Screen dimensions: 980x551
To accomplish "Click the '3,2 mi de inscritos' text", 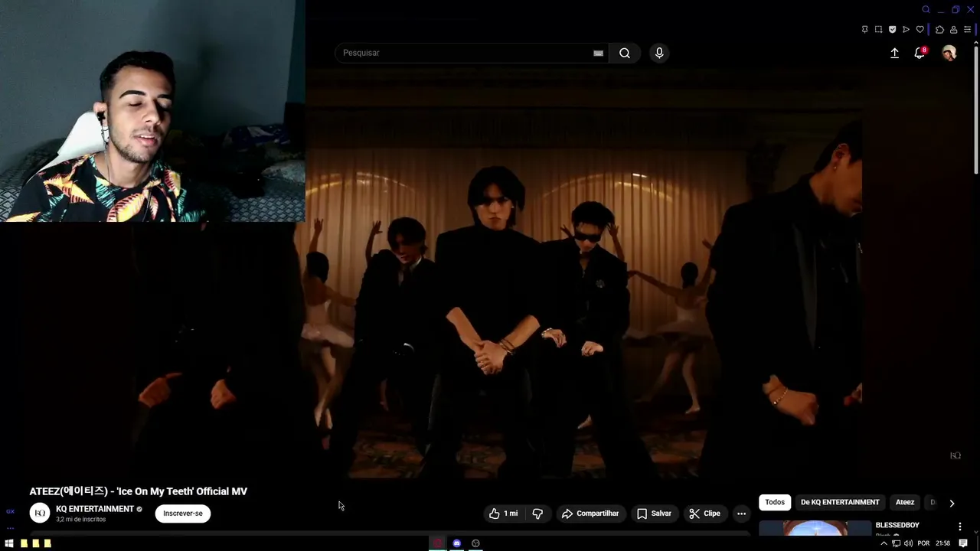I will click(x=80, y=520).
